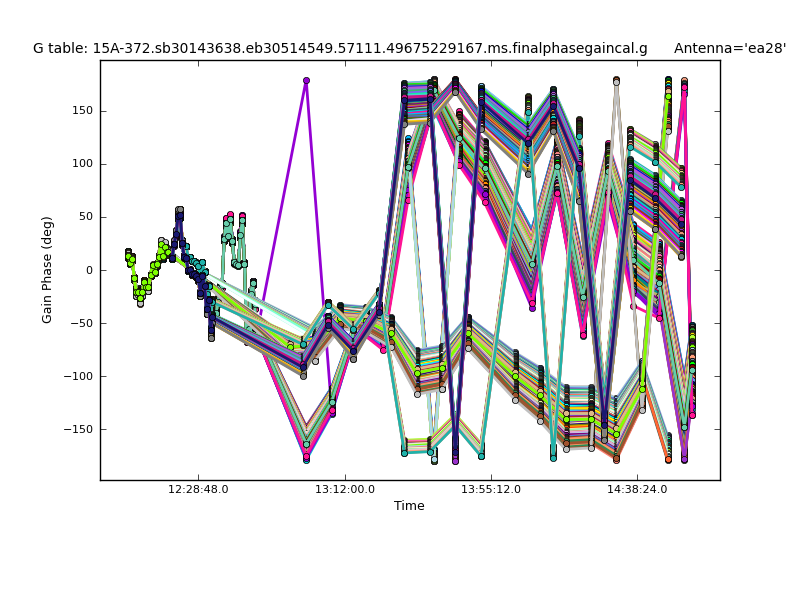Click the 'Time' x-axis label
Viewport: 800px width, 600px height.
[409, 506]
